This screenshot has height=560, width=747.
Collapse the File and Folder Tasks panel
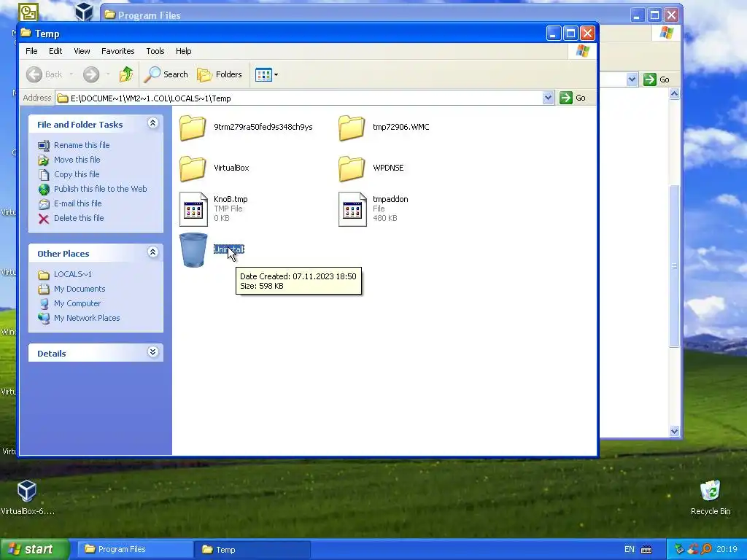coord(152,123)
